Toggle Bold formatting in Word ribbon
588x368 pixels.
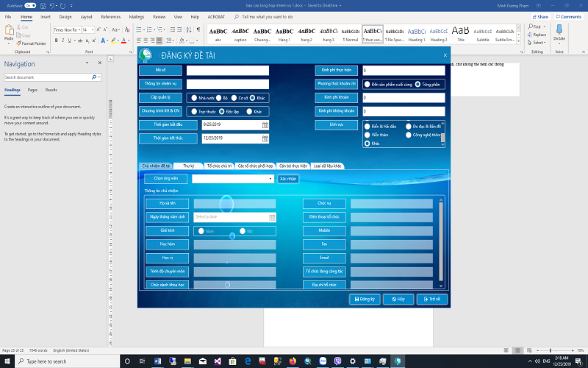[56, 40]
